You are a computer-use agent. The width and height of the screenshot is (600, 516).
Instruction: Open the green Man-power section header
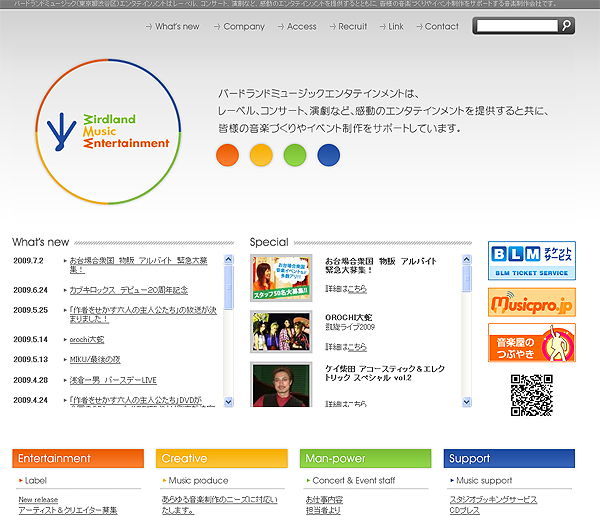[x=365, y=458]
